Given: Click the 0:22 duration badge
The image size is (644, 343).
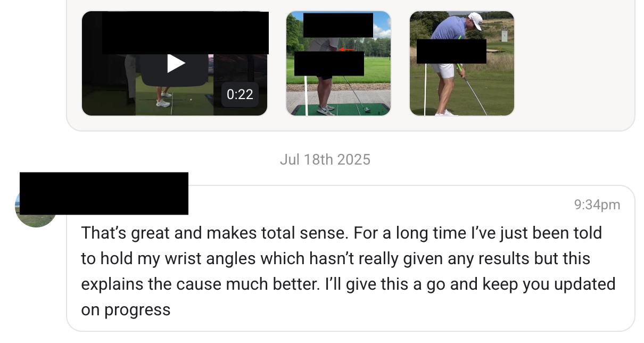Looking at the screenshot, I should [240, 94].
